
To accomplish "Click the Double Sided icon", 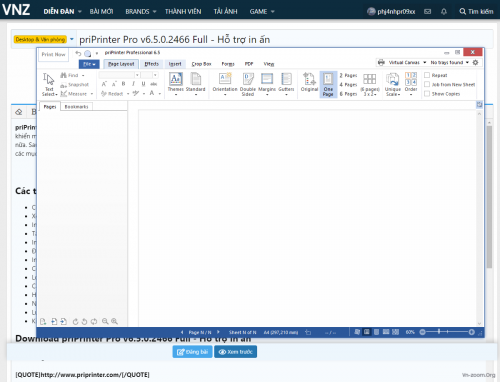I will (248, 79).
